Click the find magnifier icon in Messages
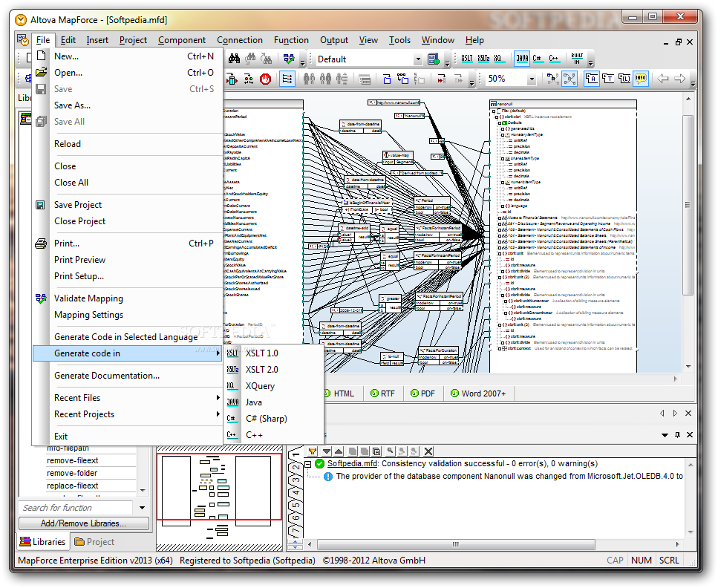The width and height of the screenshot is (718, 588). point(390,451)
